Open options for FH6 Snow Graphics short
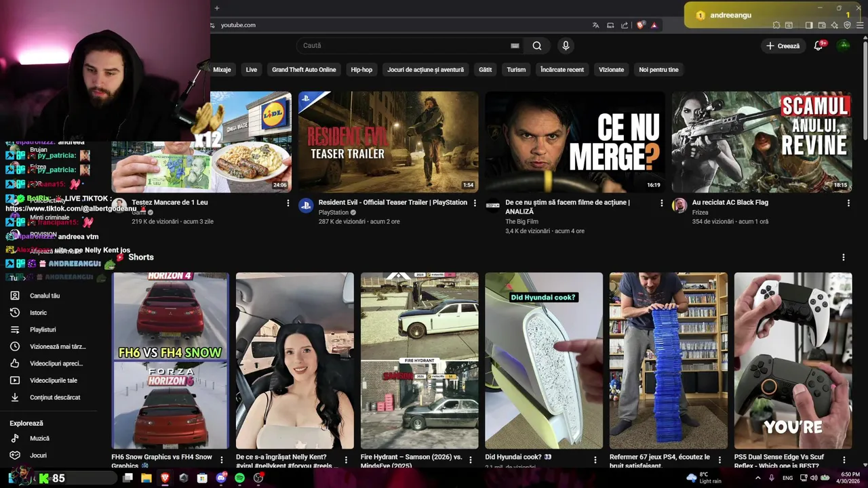868x488 pixels. tap(222, 460)
